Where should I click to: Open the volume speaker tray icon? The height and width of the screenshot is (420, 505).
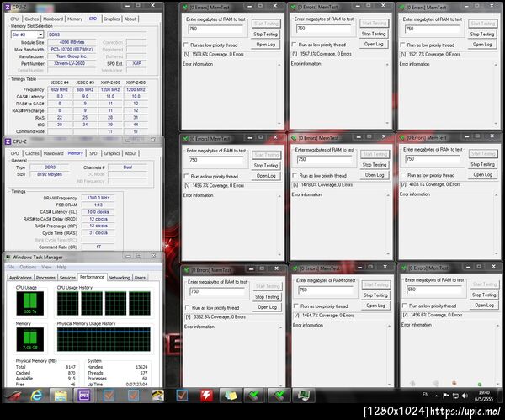(x=465, y=396)
